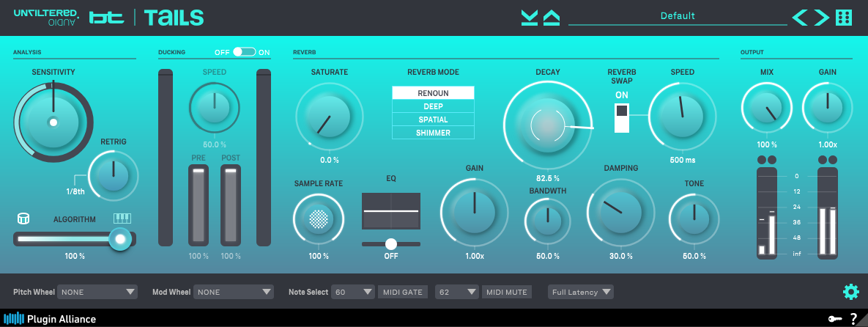Toggle the Ducking OFF/ON switch

[x=244, y=52]
